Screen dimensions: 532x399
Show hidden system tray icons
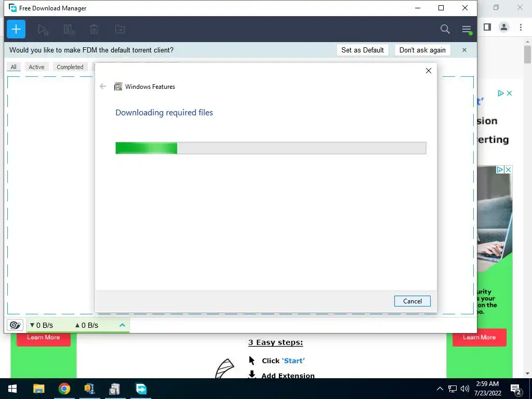pos(440,389)
